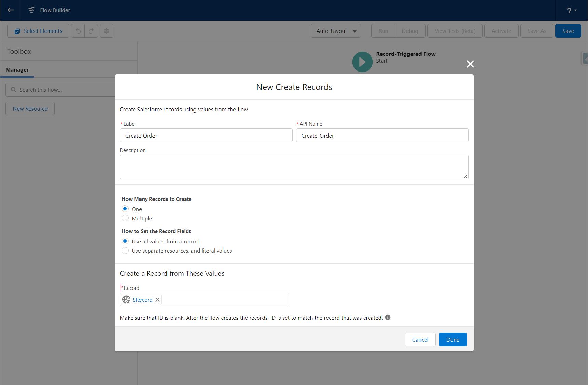Select the Multiple records radio option
Screen dimensions: 588x385
(125, 218)
